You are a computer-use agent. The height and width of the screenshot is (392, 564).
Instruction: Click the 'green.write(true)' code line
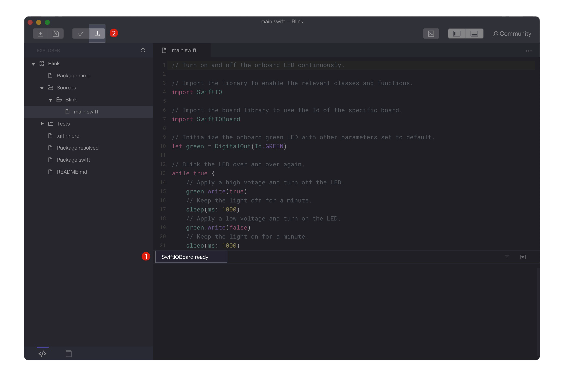216,191
